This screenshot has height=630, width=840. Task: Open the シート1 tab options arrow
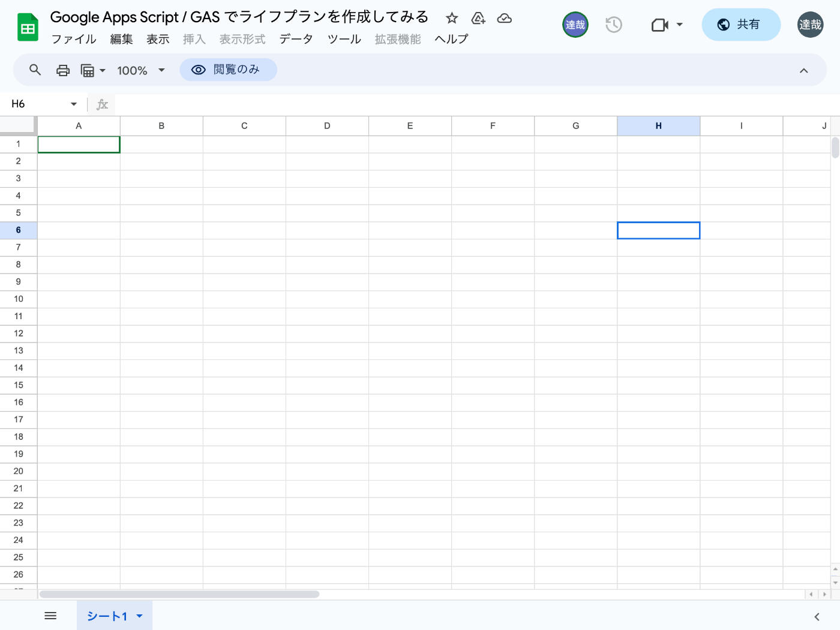point(140,616)
